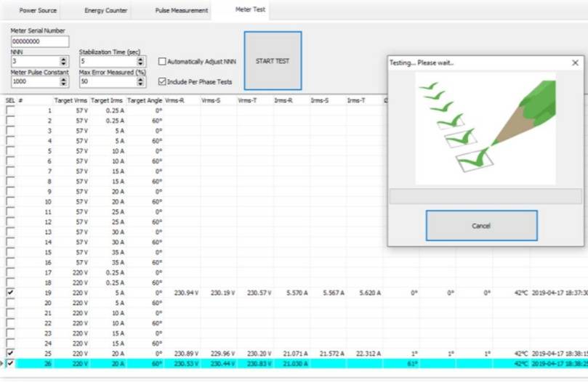Uncheck Include Per Phase Tests

point(162,82)
